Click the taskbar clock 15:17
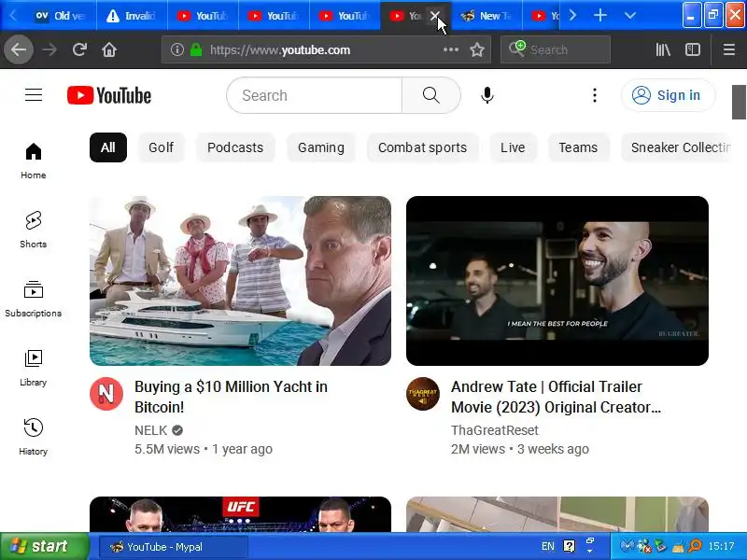This screenshot has height=560, width=747. point(721,546)
